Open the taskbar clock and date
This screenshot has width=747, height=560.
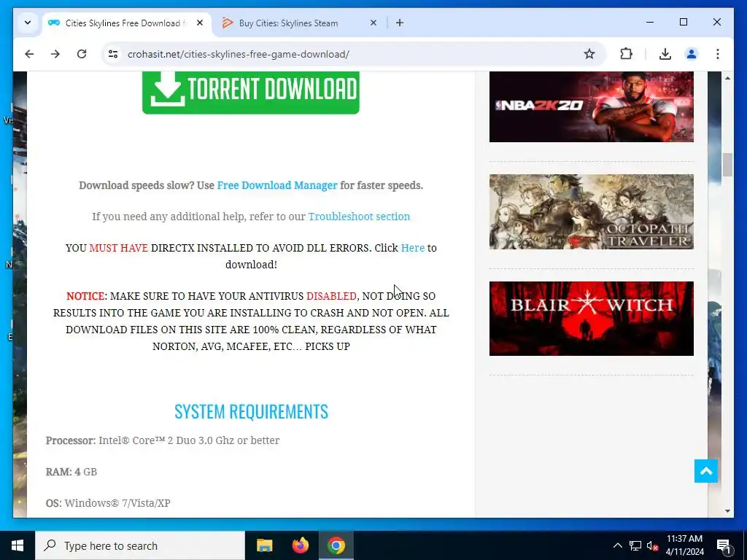click(x=684, y=545)
